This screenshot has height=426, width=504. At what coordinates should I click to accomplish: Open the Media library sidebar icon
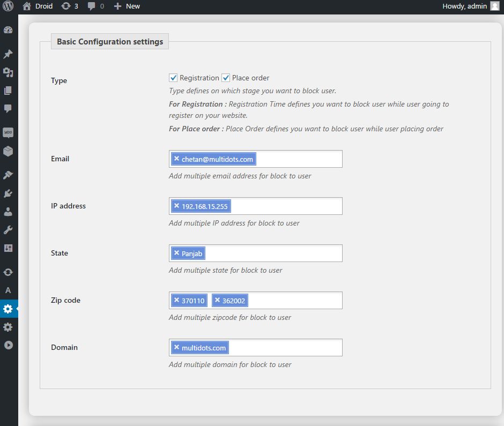(8, 72)
